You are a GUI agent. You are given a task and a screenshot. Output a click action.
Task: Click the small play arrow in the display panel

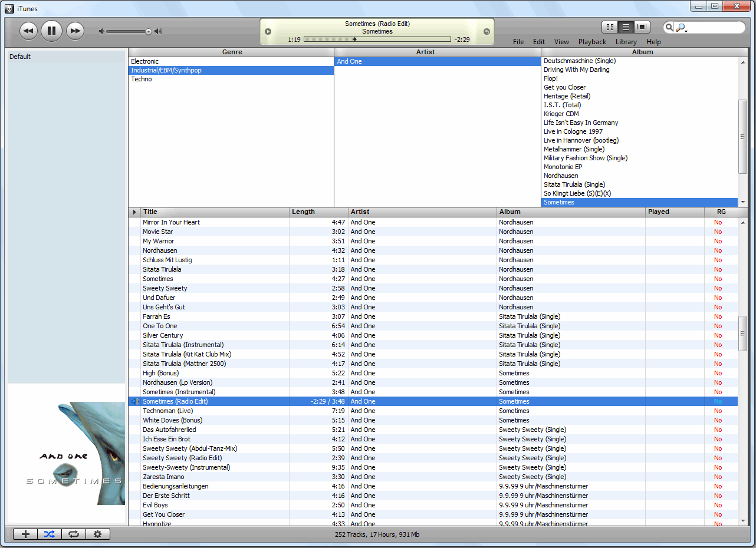tap(268, 31)
